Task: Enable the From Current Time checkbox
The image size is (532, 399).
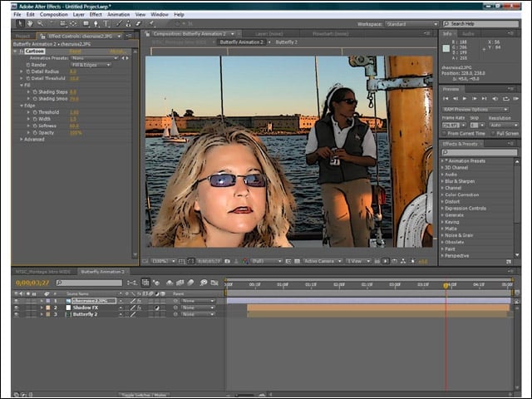Action: pos(444,134)
